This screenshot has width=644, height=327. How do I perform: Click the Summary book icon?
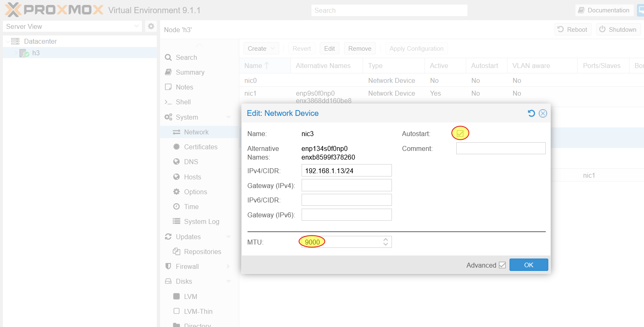point(168,72)
